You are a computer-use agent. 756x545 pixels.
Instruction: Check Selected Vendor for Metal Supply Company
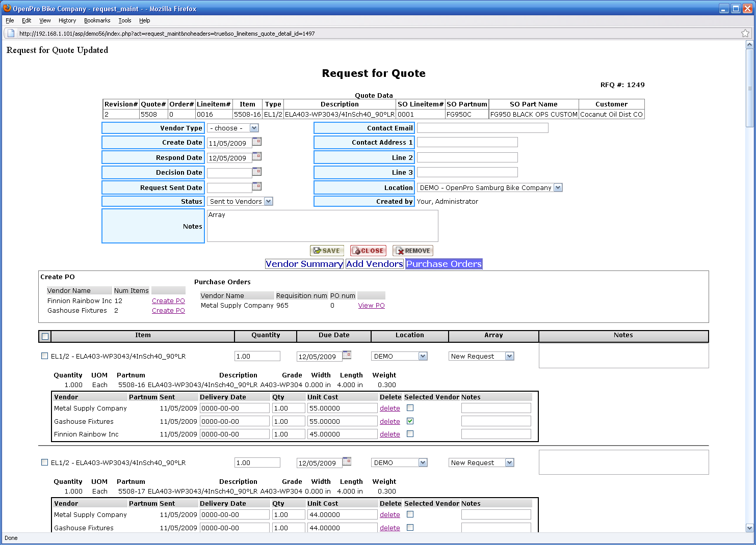410,408
